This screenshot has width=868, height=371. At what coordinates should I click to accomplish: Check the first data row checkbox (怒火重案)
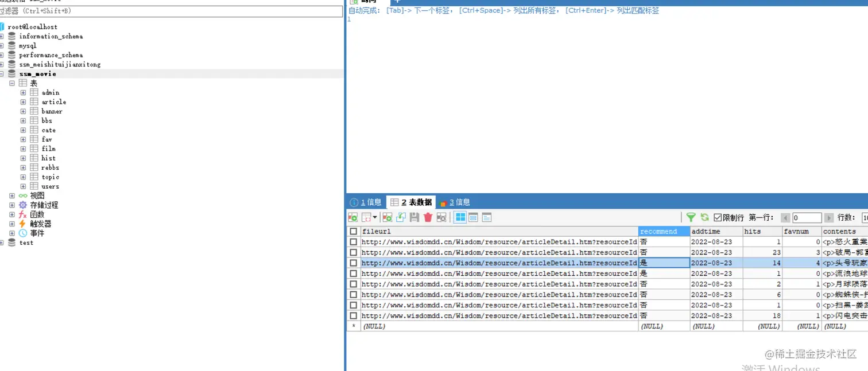click(x=354, y=242)
